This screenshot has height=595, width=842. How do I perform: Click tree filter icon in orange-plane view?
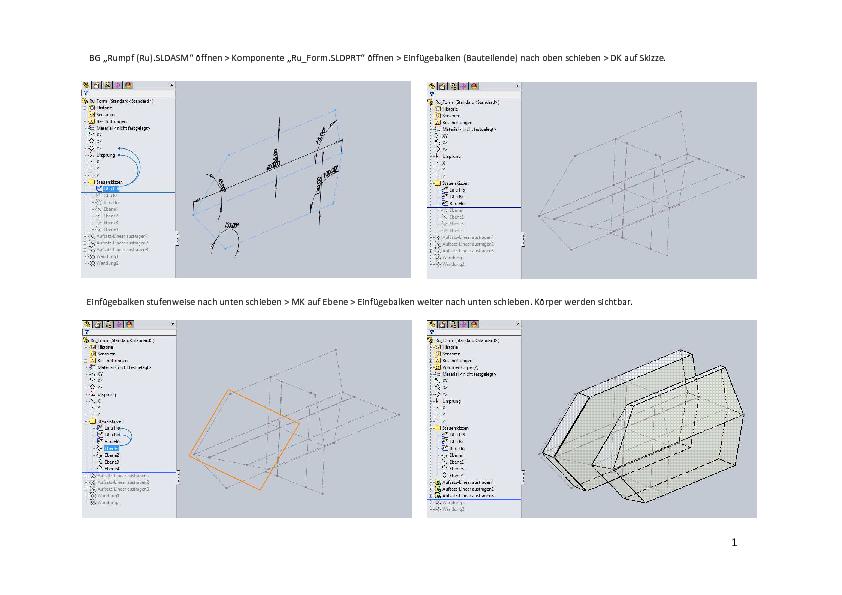(86, 332)
